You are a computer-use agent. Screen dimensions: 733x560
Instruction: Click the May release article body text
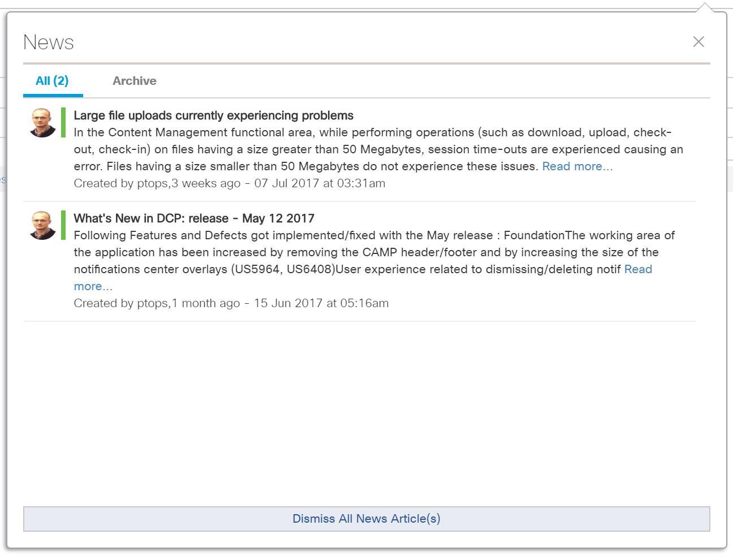(373, 252)
